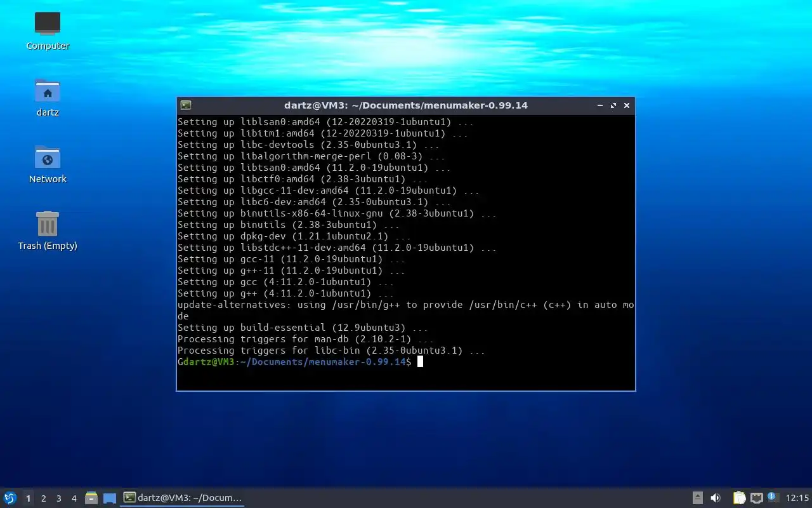Select the Network desktop icon
Screen dimensions: 812x508
click(x=48, y=164)
